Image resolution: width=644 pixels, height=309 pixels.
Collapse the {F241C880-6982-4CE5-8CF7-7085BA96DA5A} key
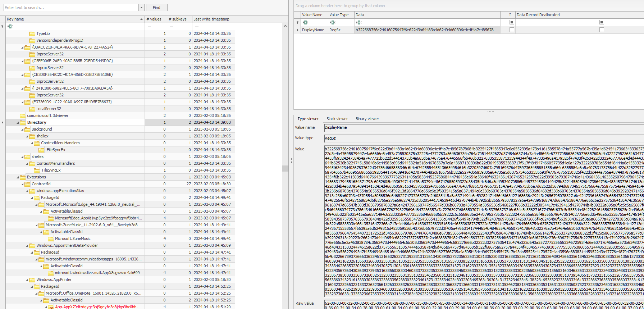pyautogui.click(x=23, y=88)
